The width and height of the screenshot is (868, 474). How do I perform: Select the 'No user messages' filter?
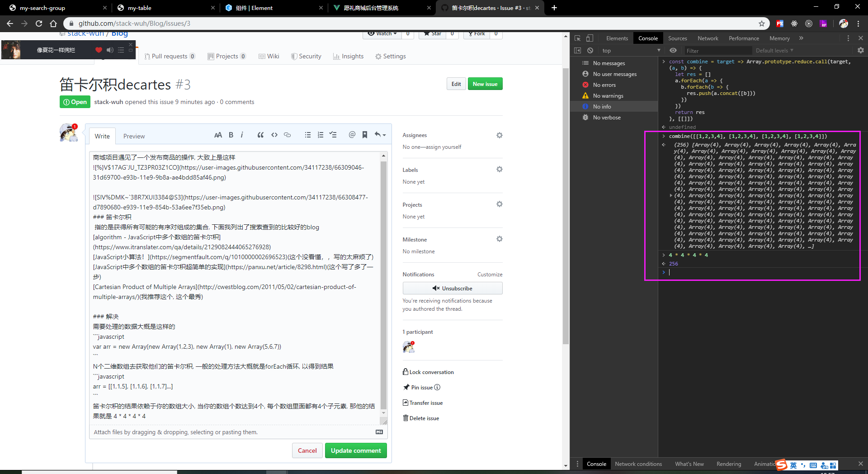(614, 74)
